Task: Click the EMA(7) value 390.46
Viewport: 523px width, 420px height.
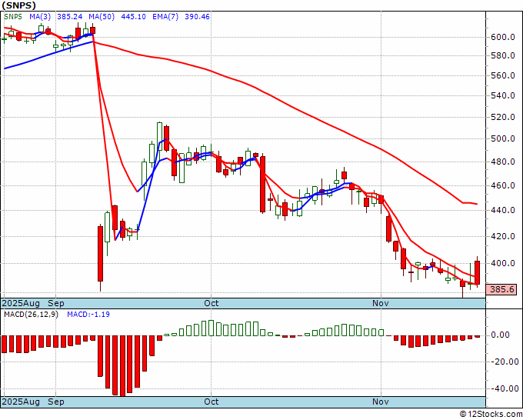Action: tap(197, 17)
